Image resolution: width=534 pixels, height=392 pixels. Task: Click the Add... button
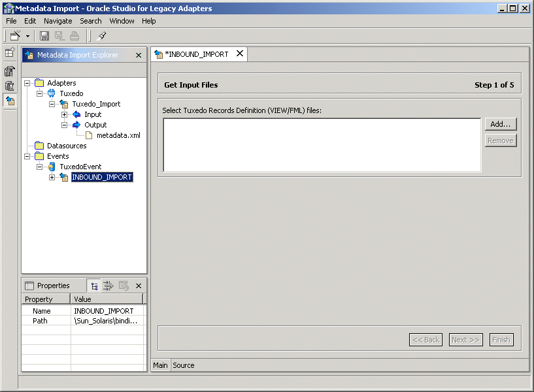(x=501, y=124)
